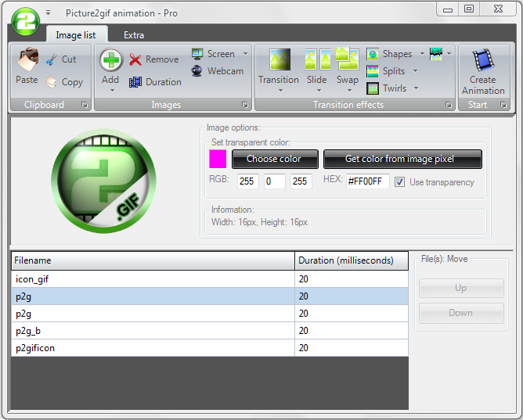The height and width of the screenshot is (420, 523).
Task: Click the Up move button
Action: pos(461,288)
